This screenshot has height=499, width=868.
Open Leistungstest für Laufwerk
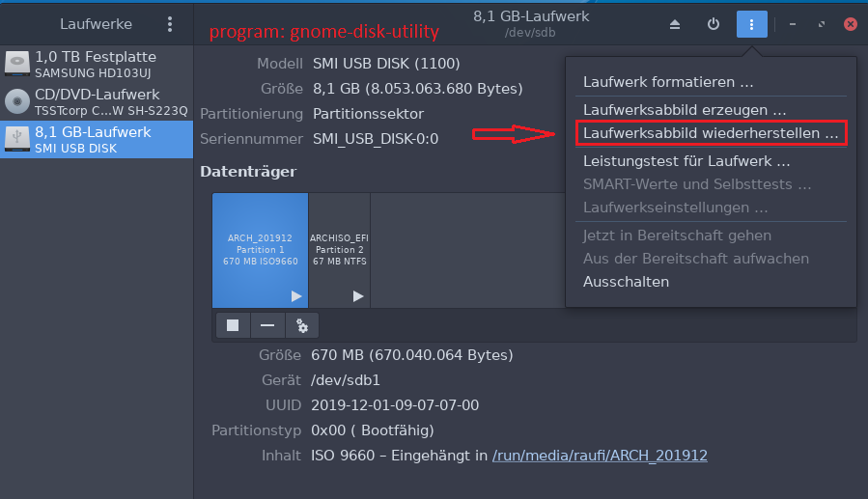click(712, 161)
